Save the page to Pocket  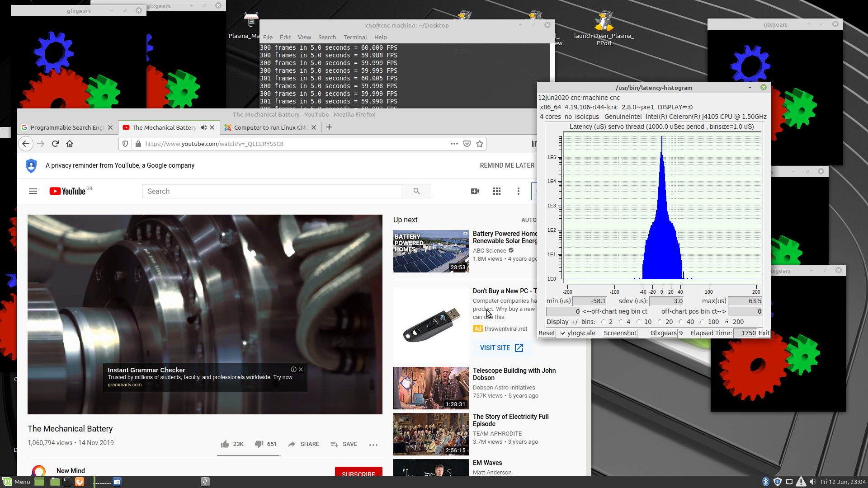tap(467, 144)
